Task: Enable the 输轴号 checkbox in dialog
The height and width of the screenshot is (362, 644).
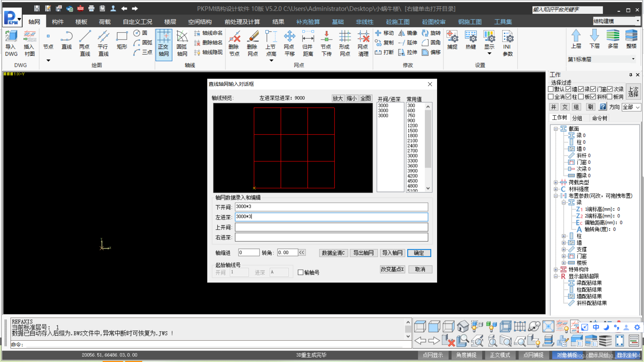Action: click(301, 273)
